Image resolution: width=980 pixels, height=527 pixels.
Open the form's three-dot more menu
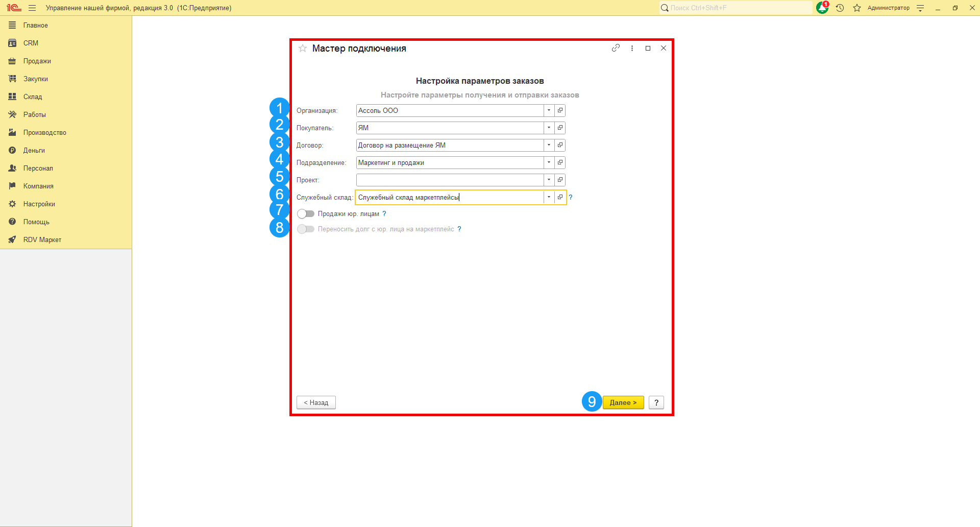632,48
